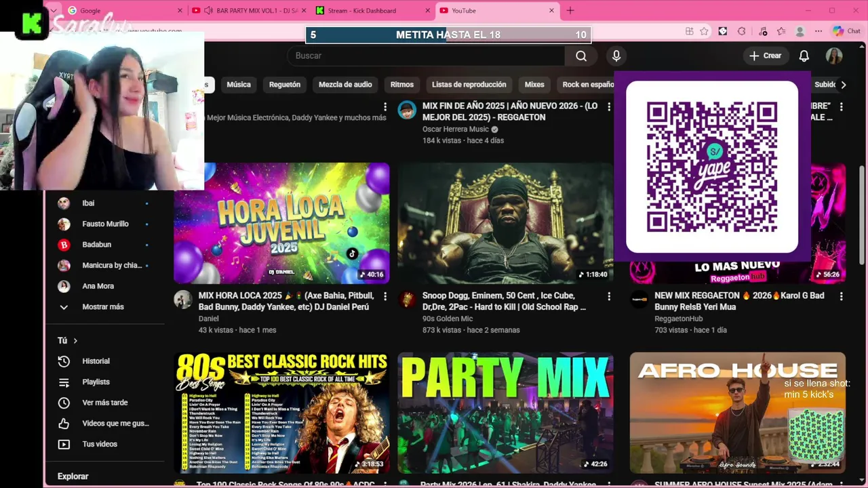Click the Oscar Herrera Music channel name
This screenshot has height=488, width=868.
coord(455,129)
